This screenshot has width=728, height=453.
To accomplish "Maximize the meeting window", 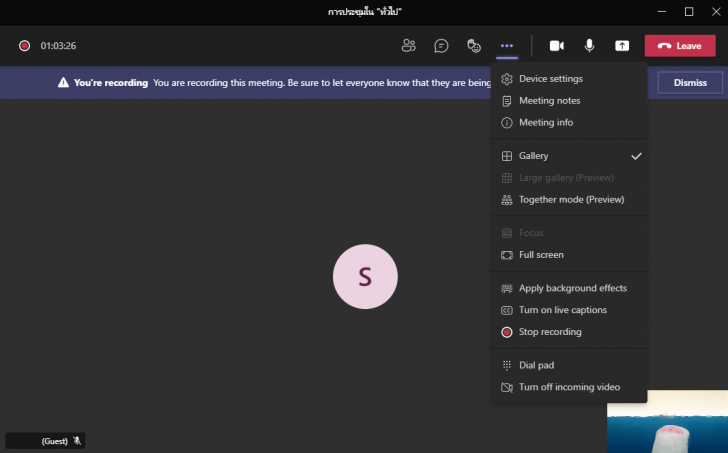I will point(689,12).
